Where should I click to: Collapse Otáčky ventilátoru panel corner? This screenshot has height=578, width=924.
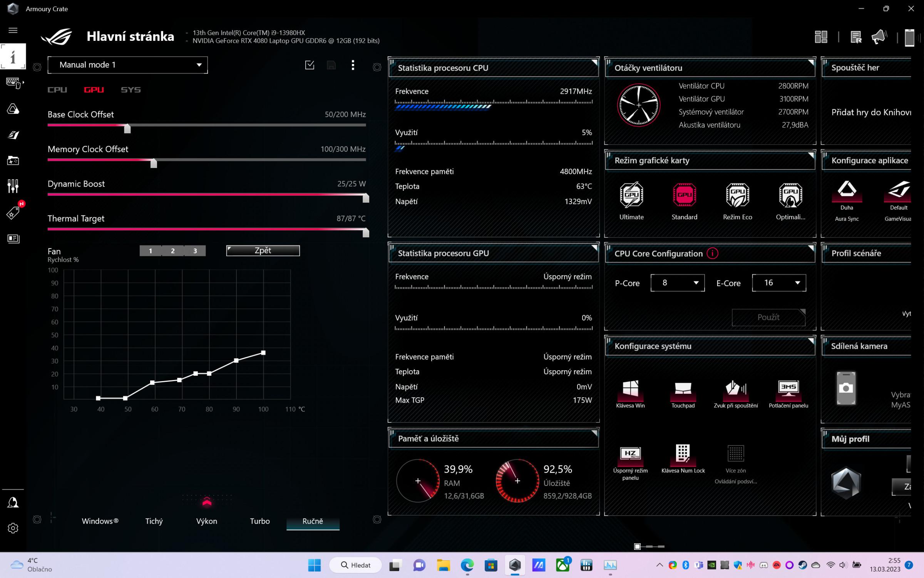click(811, 62)
